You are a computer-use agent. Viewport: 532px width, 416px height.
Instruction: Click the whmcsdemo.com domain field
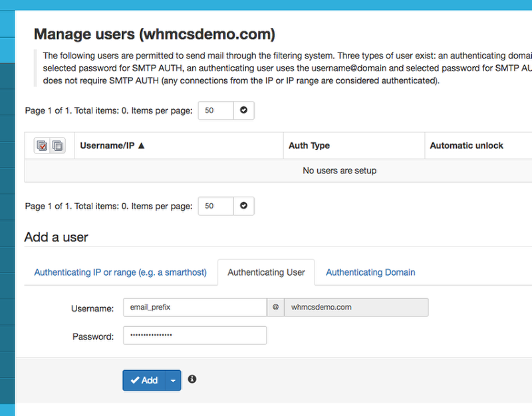(x=356, y=308)
